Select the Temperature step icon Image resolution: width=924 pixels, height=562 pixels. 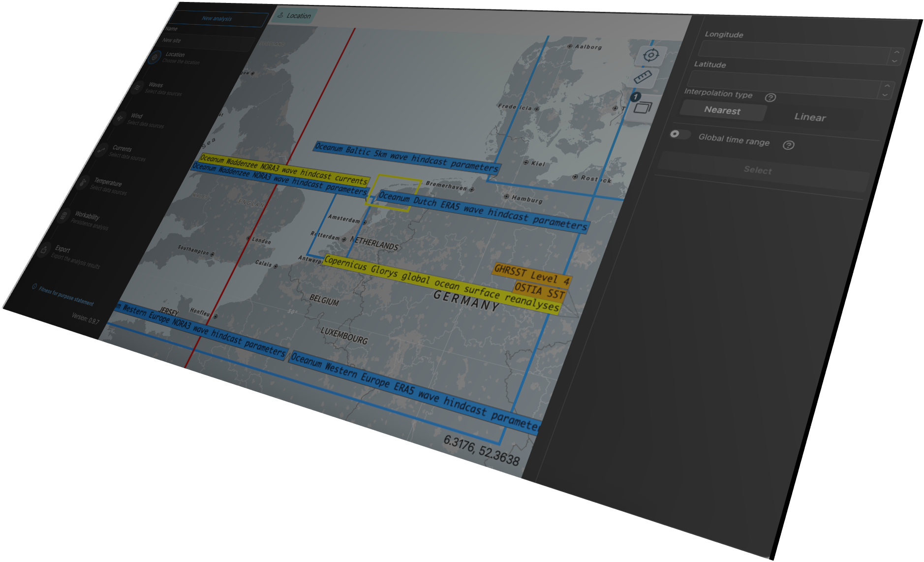click(x=83, y=183)
